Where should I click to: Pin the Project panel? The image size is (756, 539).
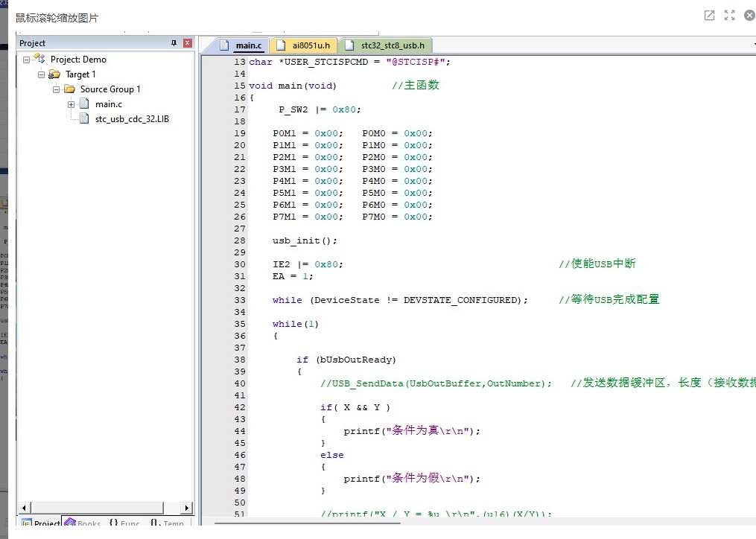pyautogui.click(x=174, y=43)
